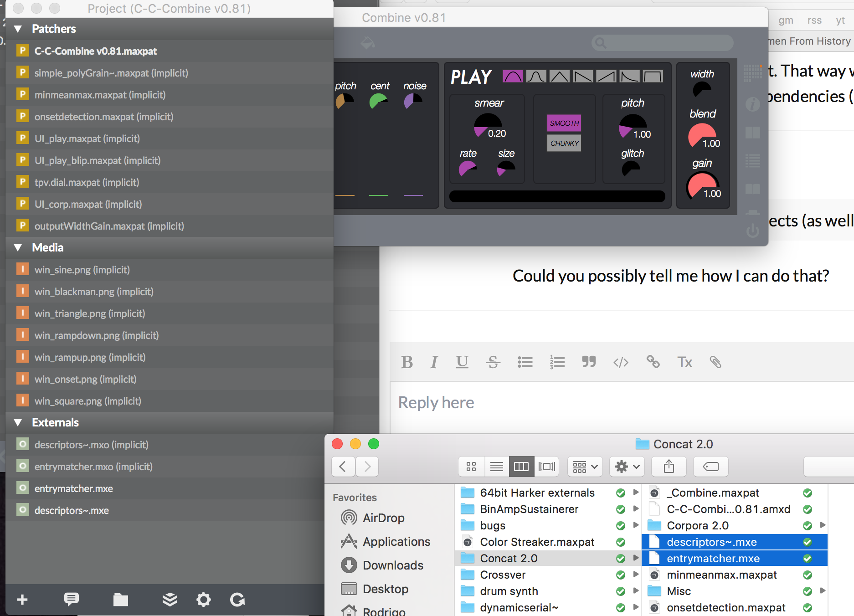Insert a numbered list in reply editor
Image resolution: width=854 pixels, height=616 pixels.
[x=557, y=362]
